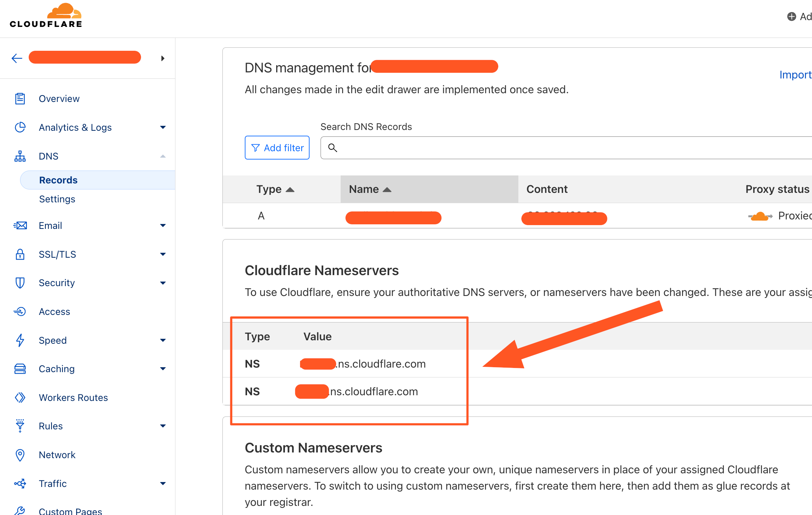This screenshot has height=515, width=812.
Task: Open Workers Routes page
Action: [74, 398]
